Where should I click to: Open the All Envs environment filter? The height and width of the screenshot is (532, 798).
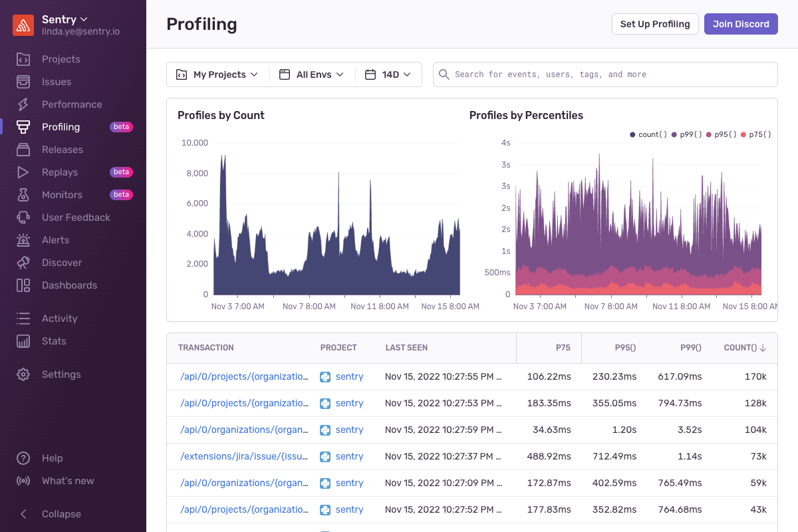coord(312,74)
